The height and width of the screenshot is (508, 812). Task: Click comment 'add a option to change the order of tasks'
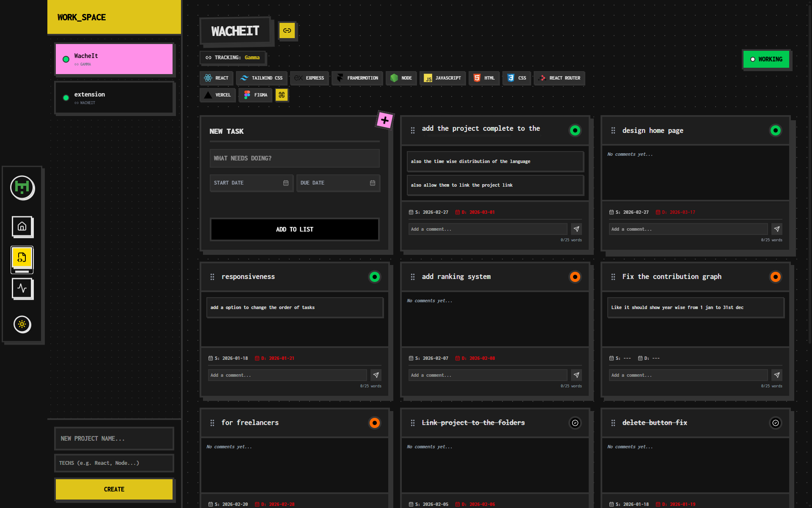click(x=295, y=307)
